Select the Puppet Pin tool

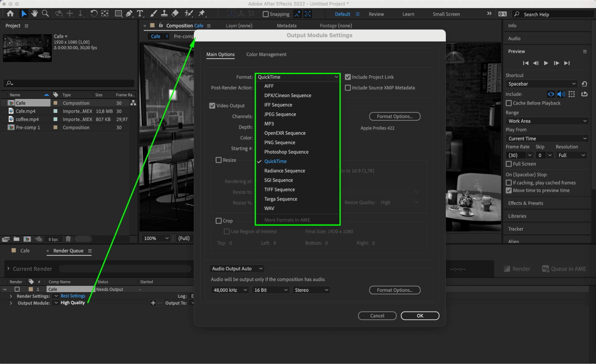(x=202, y=13)
